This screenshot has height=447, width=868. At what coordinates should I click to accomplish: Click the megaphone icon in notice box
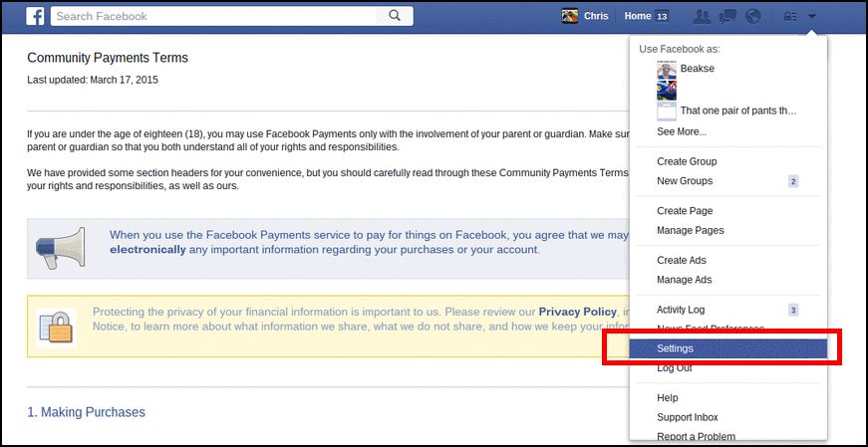pyautogui.click(x=61, y=248)
